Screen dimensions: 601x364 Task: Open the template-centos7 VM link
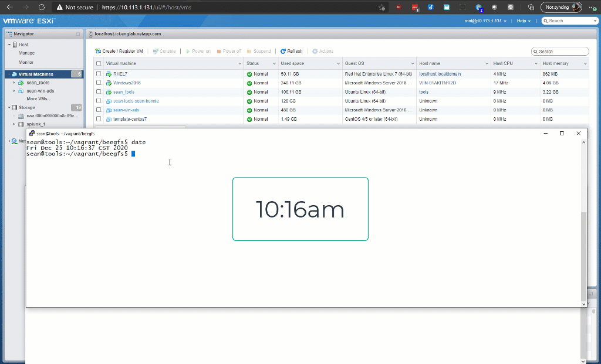[x=130, y=119]
